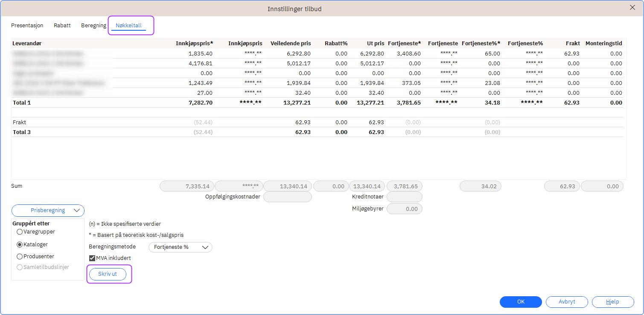Focus the Miljøgebyrer value field
Image resolution: width=644 pixels, height=315 pixels.
[x=404, y=209]
